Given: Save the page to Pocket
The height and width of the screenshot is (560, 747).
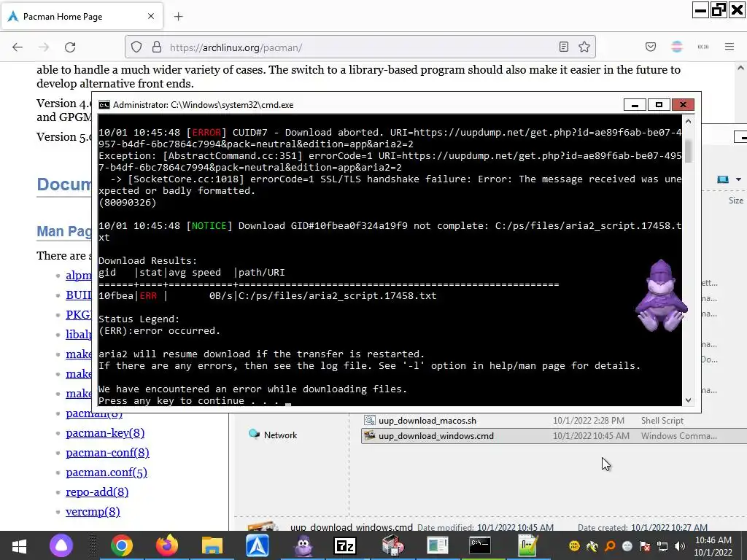Looking at the screenshot, I should (x=650, y=47).
